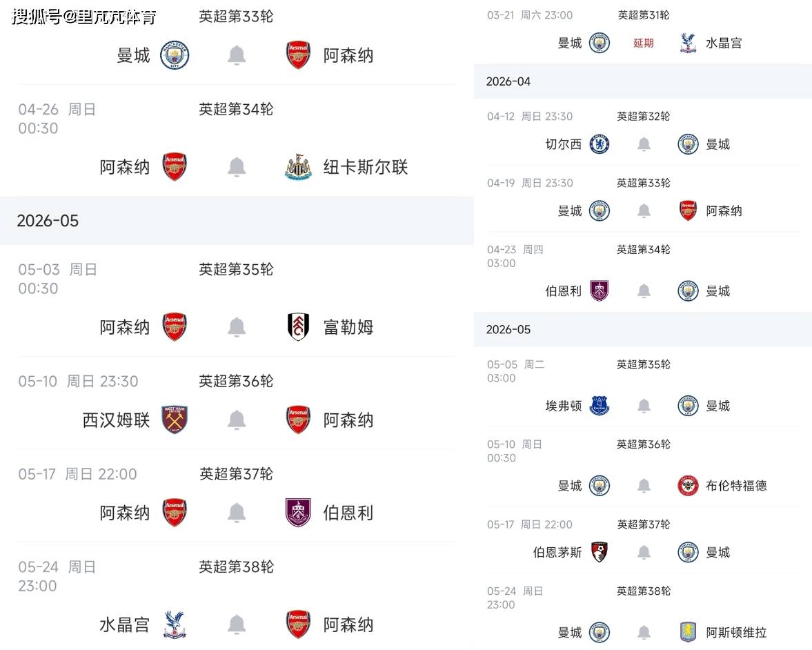Open the 阿斯顿维拉 team page link
The width and height of the screenshot is (812, 650).
click(x=736, y=632)
